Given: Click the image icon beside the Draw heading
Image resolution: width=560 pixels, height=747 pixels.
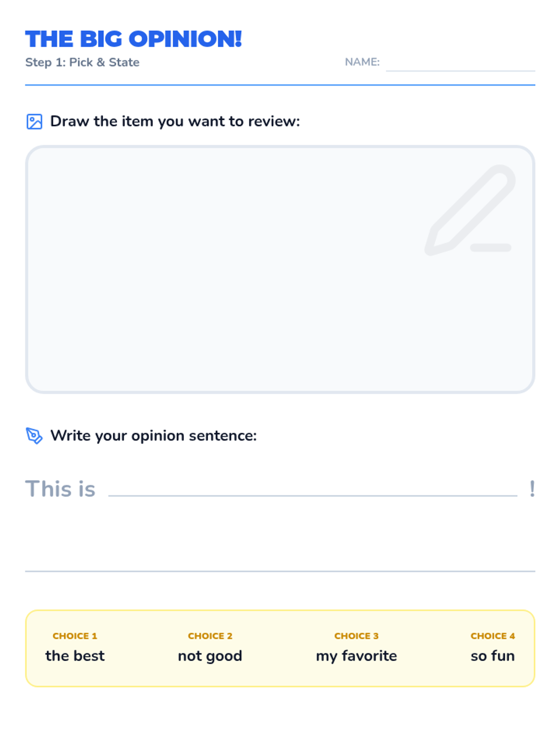Looking at the screenshot, I should (x=34, y=121).
